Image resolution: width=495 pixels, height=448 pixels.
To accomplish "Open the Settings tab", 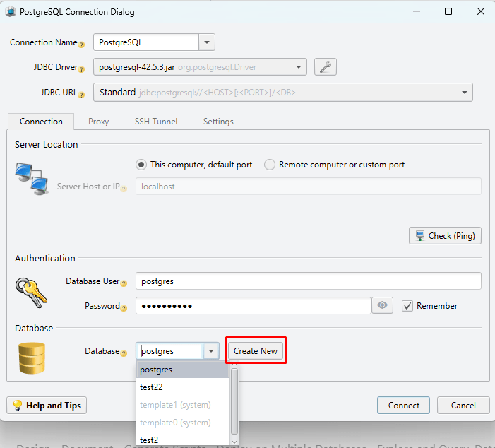I will pos(218,122).
